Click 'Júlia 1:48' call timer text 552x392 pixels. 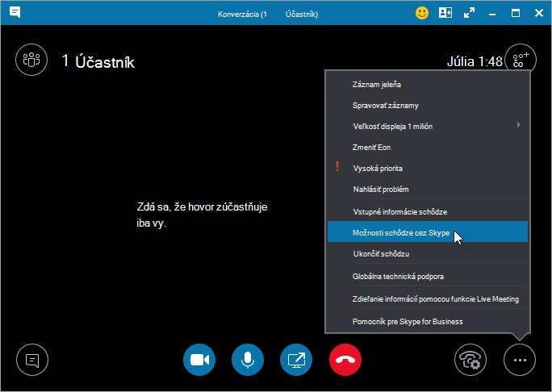coord(475,61)
